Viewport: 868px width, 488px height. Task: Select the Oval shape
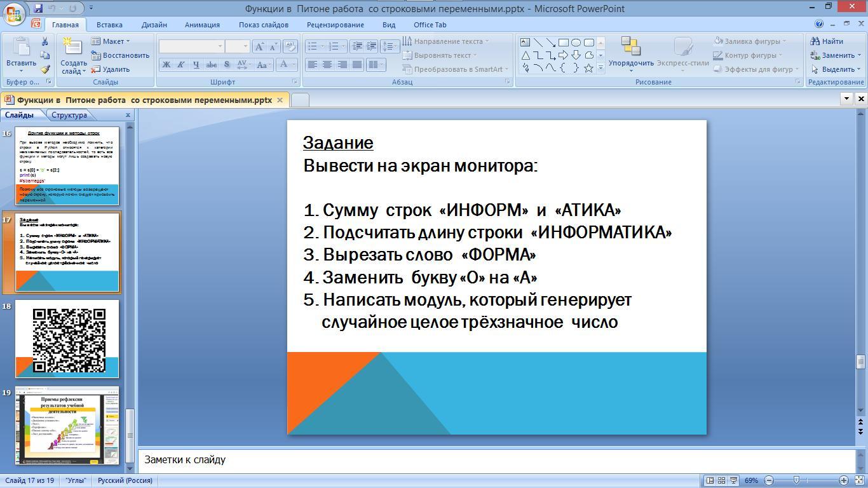pyautogui.click(x=576, y=43)
